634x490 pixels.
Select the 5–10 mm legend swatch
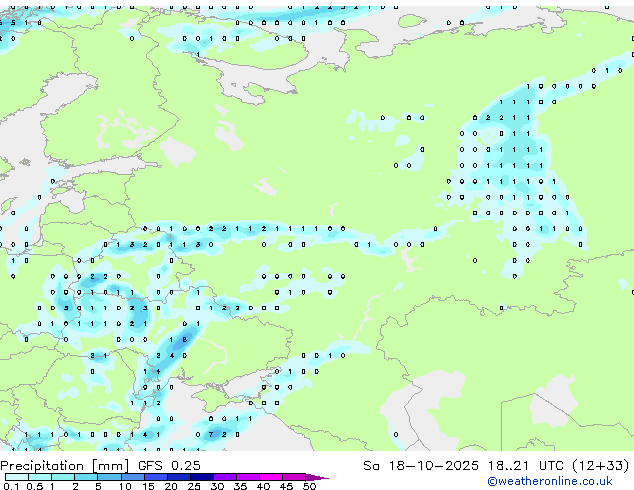pyautogui.click(x=110, y=477)
